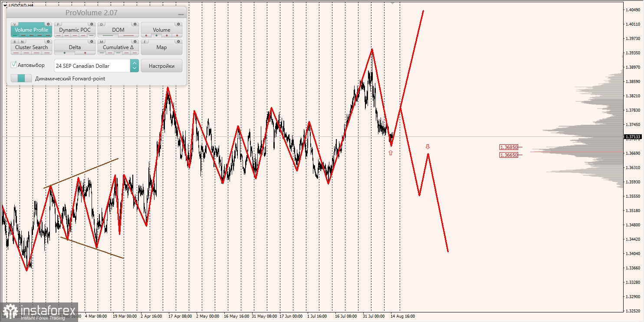Click the volume profile histogram POC line
644x322 pixels.
coord(577,152)
